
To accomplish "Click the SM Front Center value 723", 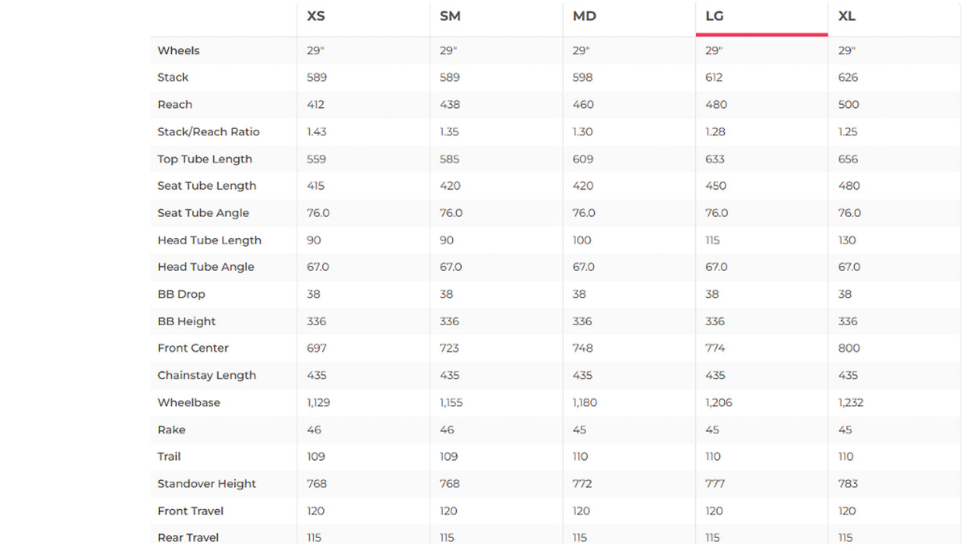I will click(450, 349).
